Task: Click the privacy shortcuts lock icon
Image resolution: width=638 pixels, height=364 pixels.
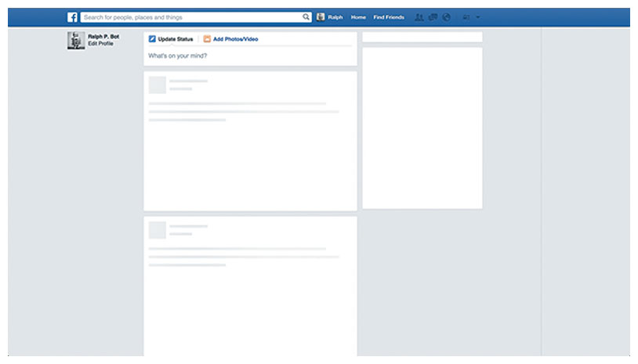Action: [466, 17]
